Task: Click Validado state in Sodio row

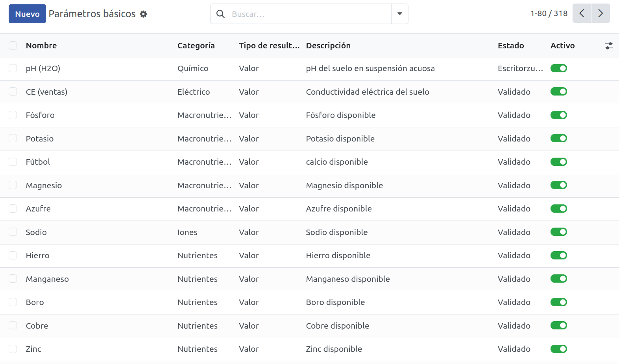Action: point(514,232)
